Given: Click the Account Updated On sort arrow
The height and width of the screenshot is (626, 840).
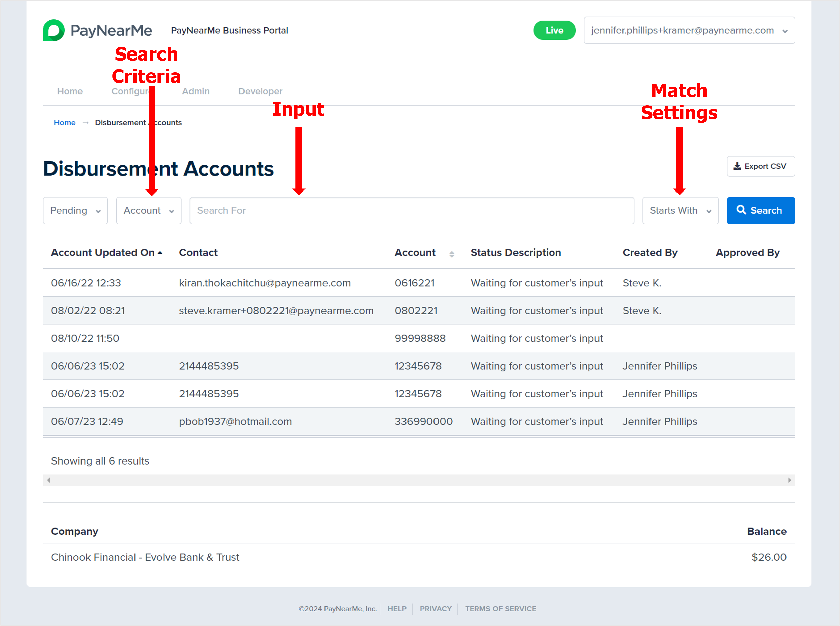Looking at the screenshot, I should click(160, 253).
